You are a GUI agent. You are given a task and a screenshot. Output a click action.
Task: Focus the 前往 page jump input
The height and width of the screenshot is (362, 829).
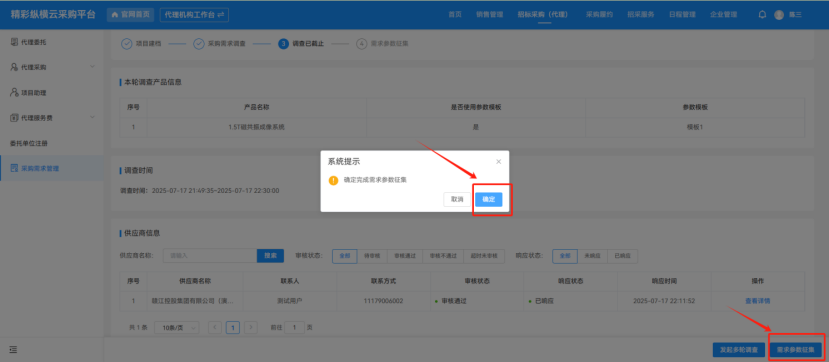point(294,328)
